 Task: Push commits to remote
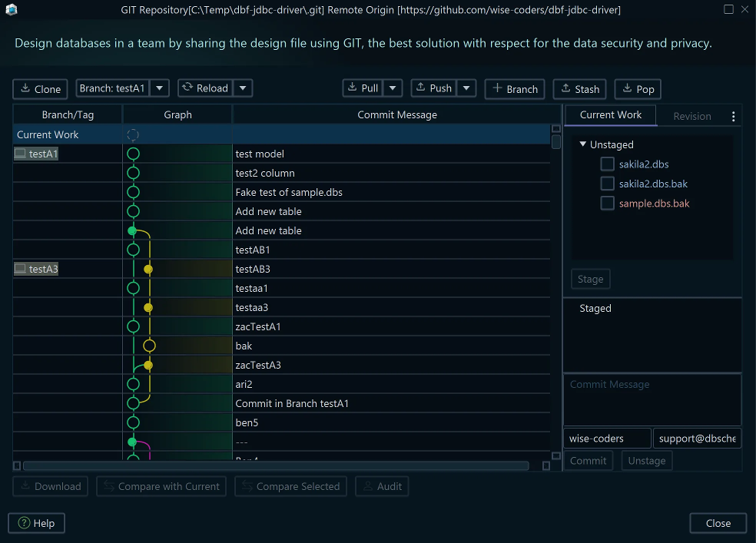click(433, 88)
